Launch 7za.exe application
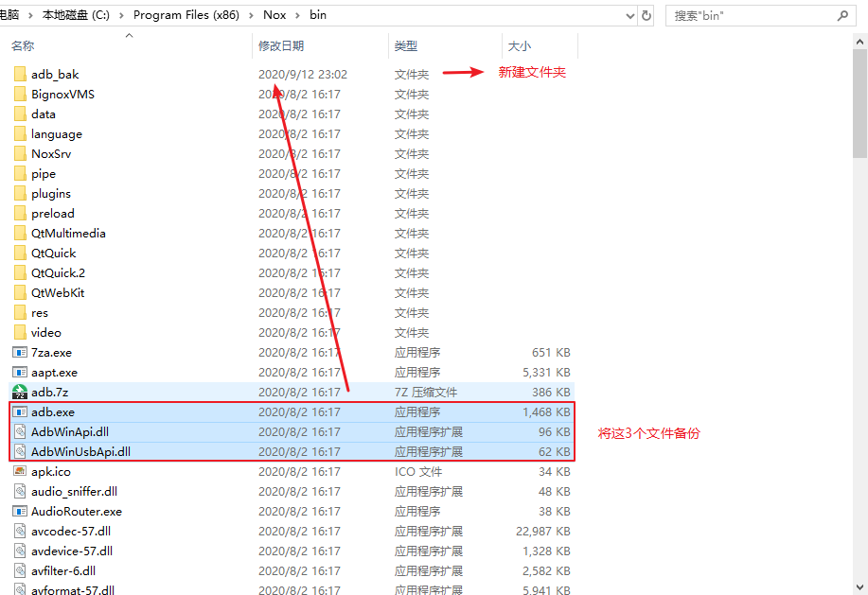This screenshot has height=595, width=868. pos(44,352)
